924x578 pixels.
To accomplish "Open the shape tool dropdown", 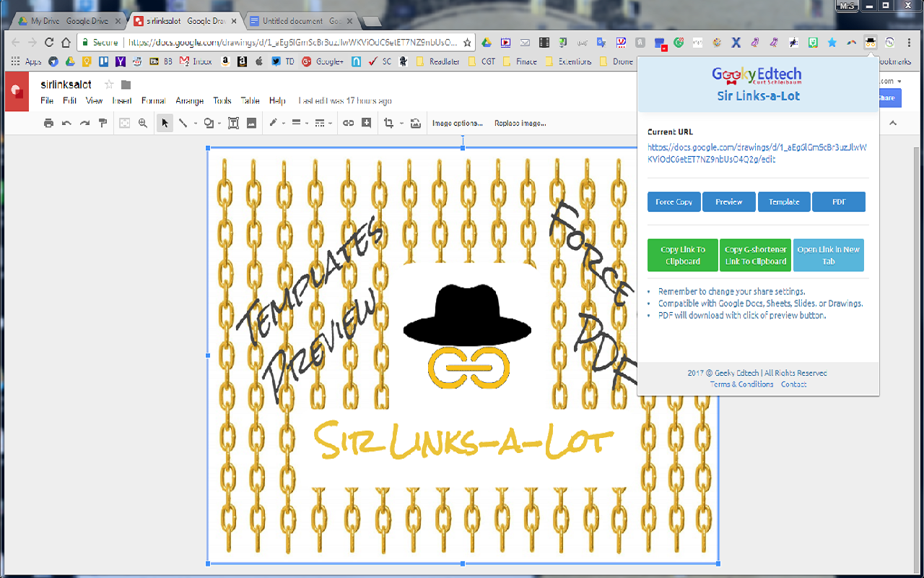I will click(x=218, y=123).
